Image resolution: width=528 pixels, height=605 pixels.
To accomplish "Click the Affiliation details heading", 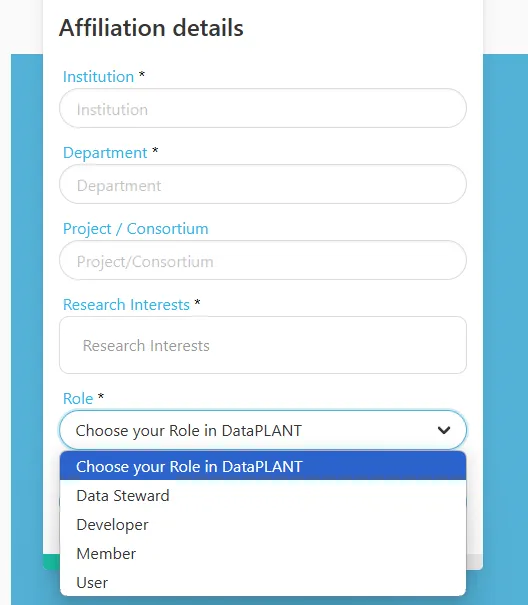I will click(151, 28).
